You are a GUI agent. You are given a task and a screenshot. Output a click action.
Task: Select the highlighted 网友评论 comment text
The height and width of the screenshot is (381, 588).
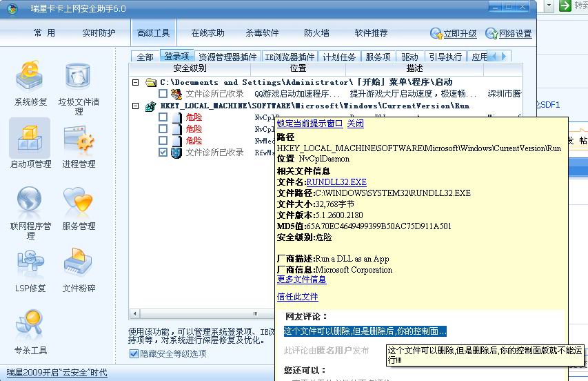(365, 331)
